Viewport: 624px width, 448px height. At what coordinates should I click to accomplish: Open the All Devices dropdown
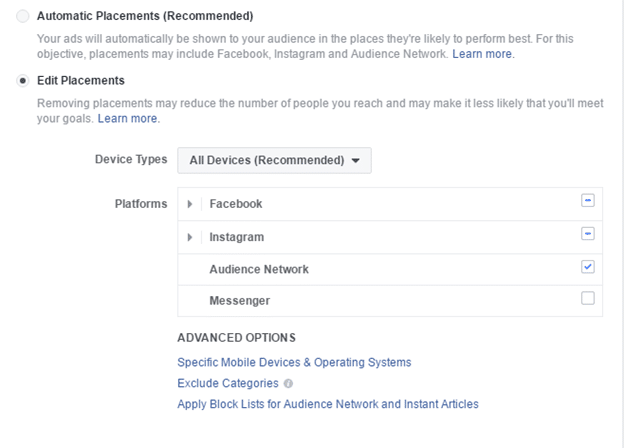pyautogui.click(x=274, y=160)
